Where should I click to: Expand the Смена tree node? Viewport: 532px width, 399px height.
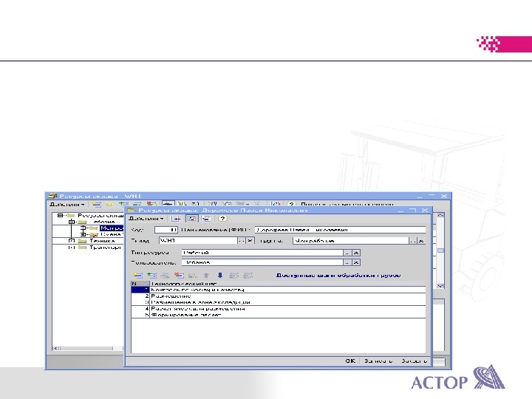[x=83, y=234]
